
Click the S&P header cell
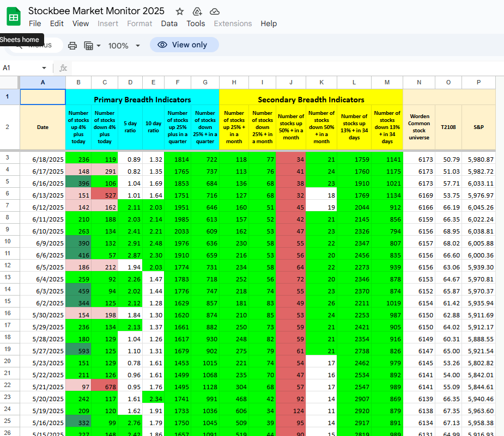[478, 127]
